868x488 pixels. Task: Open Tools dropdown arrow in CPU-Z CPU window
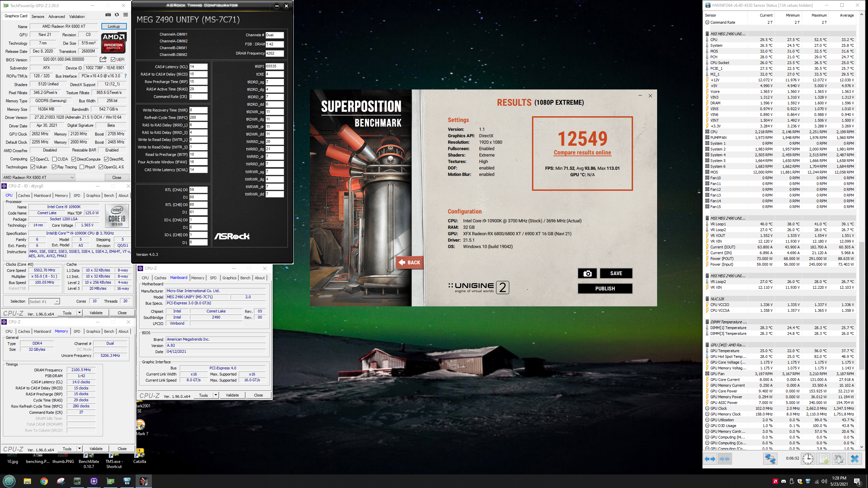pyautogui.click(x=79, y=313)
